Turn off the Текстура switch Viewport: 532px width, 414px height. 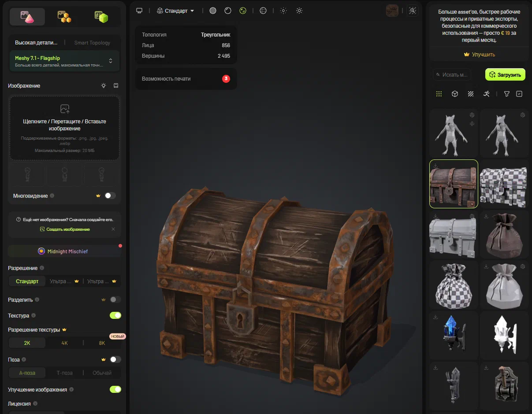115,315
